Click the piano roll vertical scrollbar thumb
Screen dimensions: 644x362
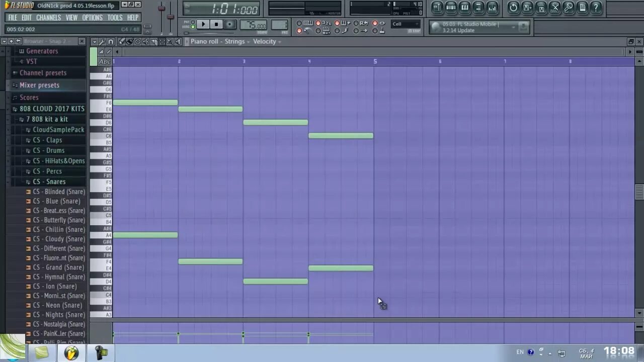639,192
